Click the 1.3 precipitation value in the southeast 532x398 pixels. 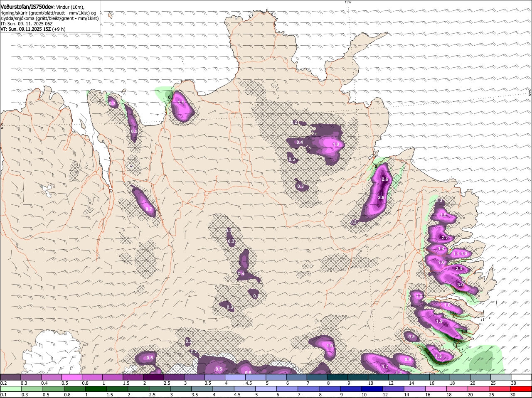pyautogui.click(x=438, y=356)
